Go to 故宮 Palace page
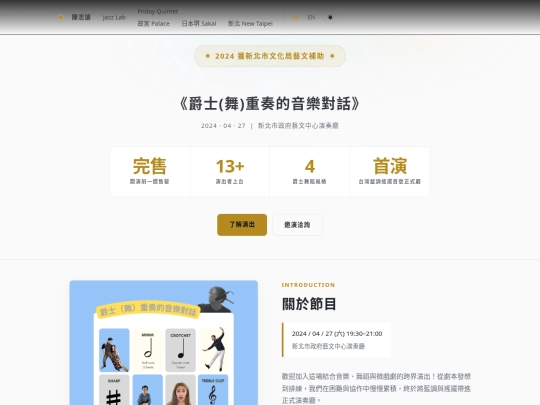The height and width of the screenshot is (405, 540). (154, 23)
